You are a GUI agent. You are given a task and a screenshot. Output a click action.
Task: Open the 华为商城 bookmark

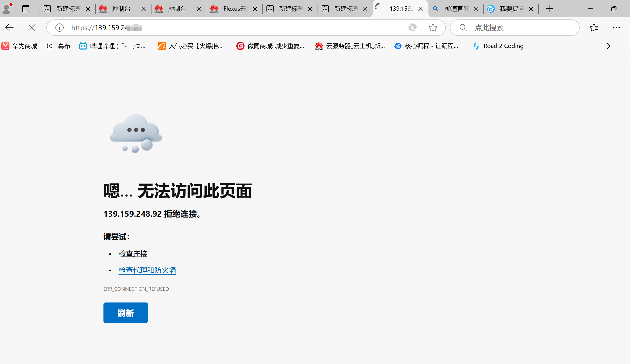(x=19, y=46)
